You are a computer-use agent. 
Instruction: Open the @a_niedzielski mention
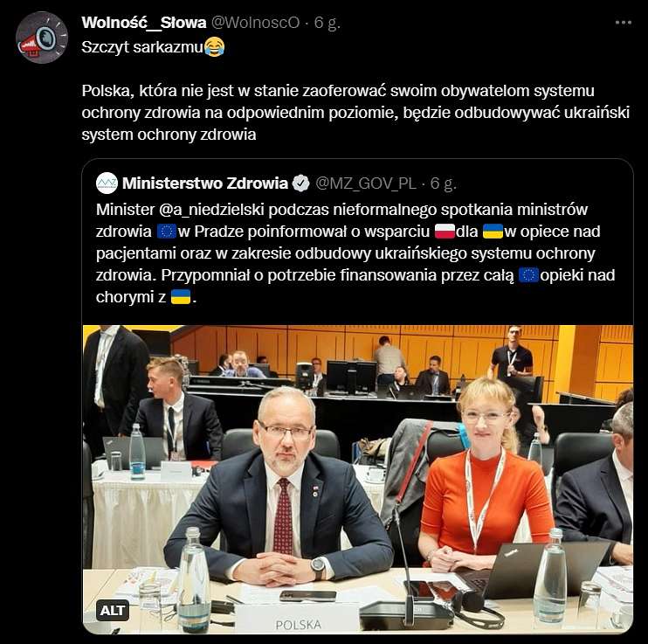pos(211,210)
